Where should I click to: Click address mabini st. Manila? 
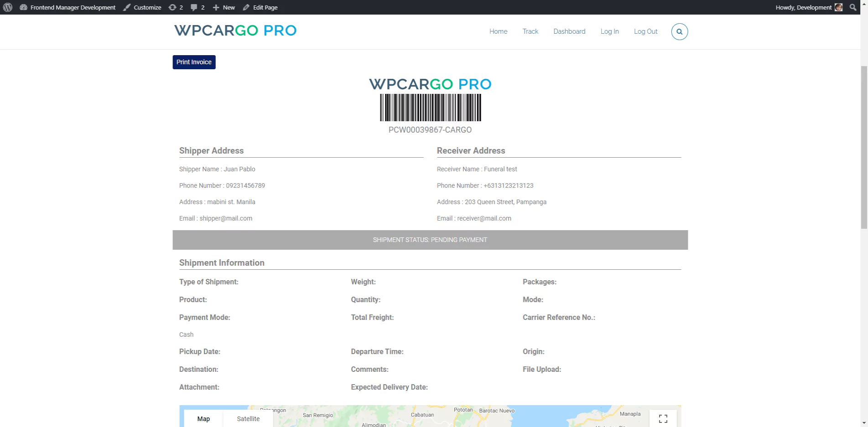coord(231,202)
